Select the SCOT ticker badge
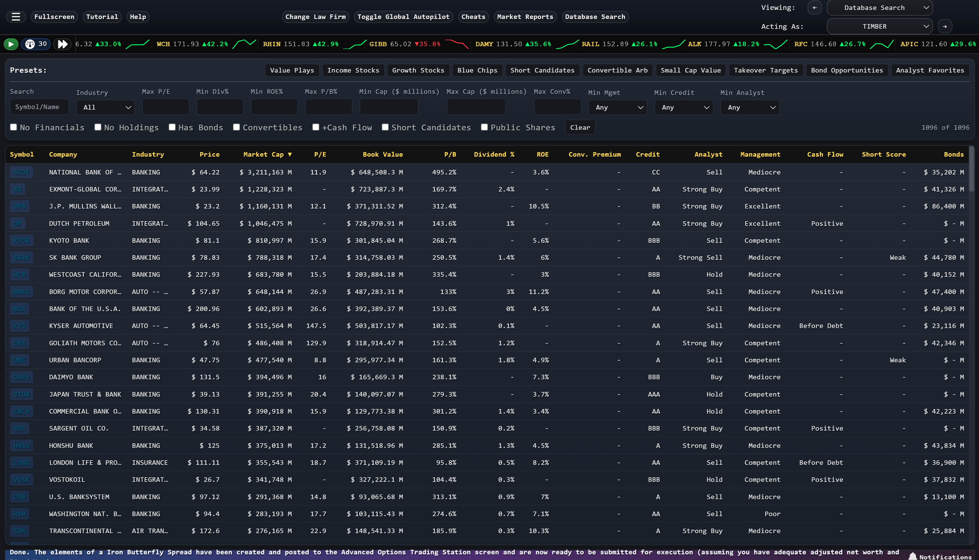979x560 pixels. click(x=21, y=172)
